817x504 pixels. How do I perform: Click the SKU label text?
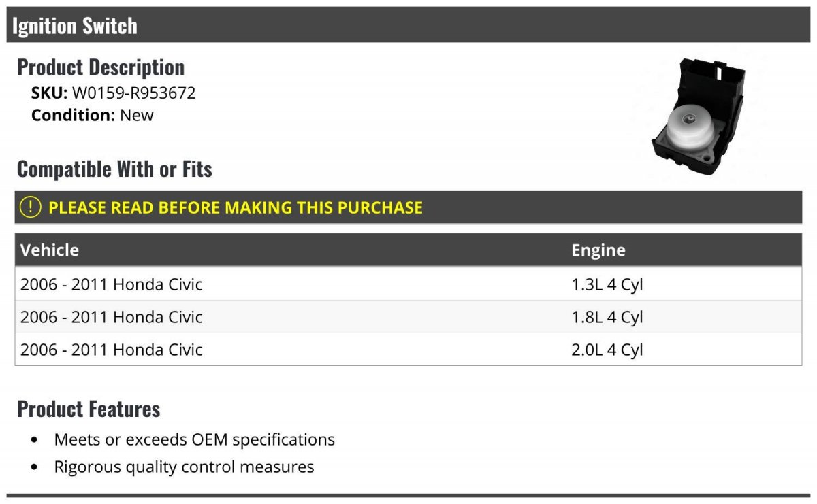(49, 93)
